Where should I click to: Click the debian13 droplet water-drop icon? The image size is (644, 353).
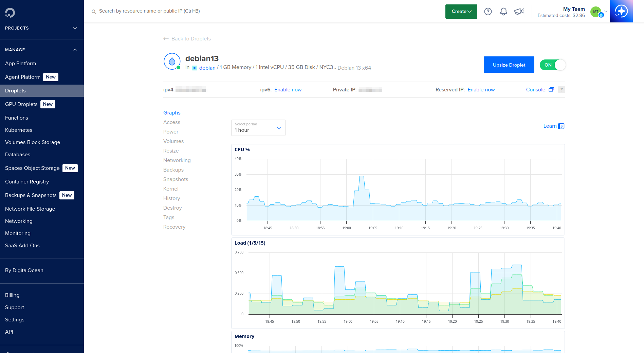(172, 61)
